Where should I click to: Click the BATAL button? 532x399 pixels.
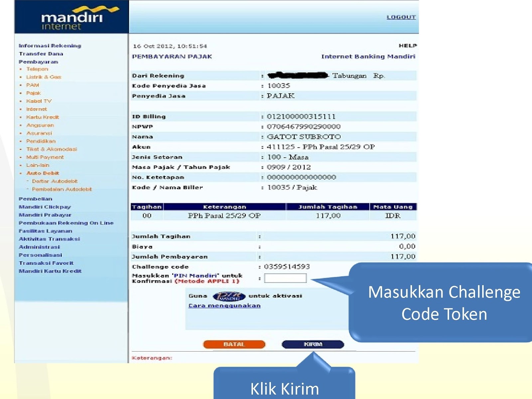[234, 344]
